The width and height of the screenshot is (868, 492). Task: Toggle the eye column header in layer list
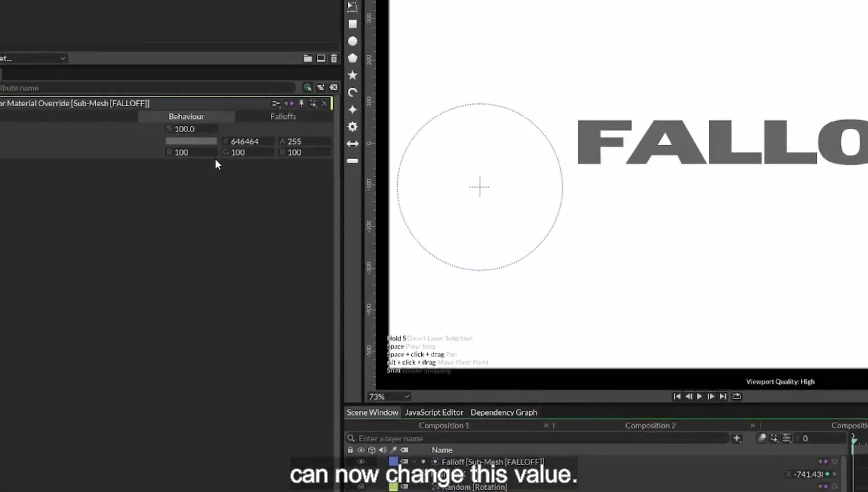click(361, 450)
